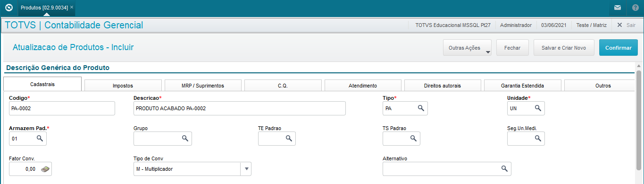644x184 pixels.
Task: Expand the Tipo de Conv dropdown
Action: click(246, 169)
